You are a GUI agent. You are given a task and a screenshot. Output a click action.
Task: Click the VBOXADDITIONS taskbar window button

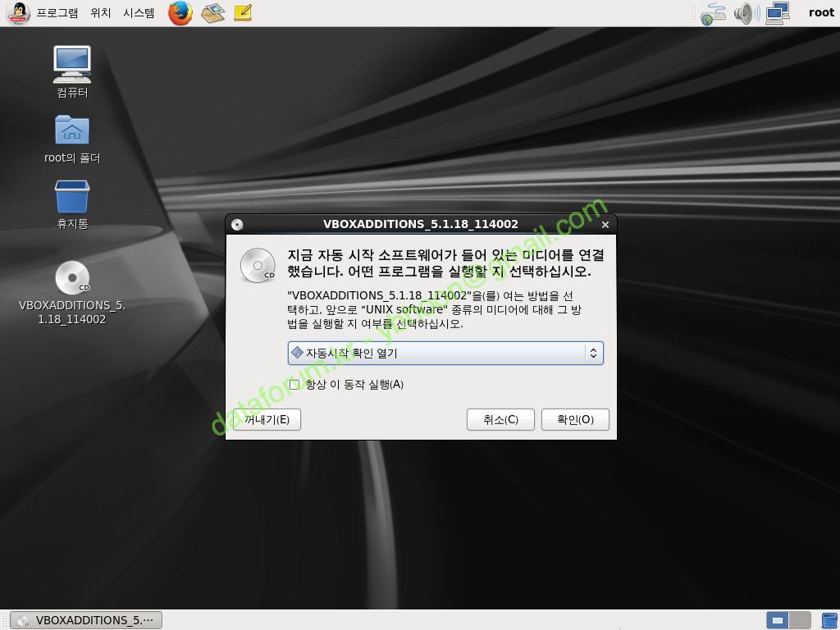87,620
